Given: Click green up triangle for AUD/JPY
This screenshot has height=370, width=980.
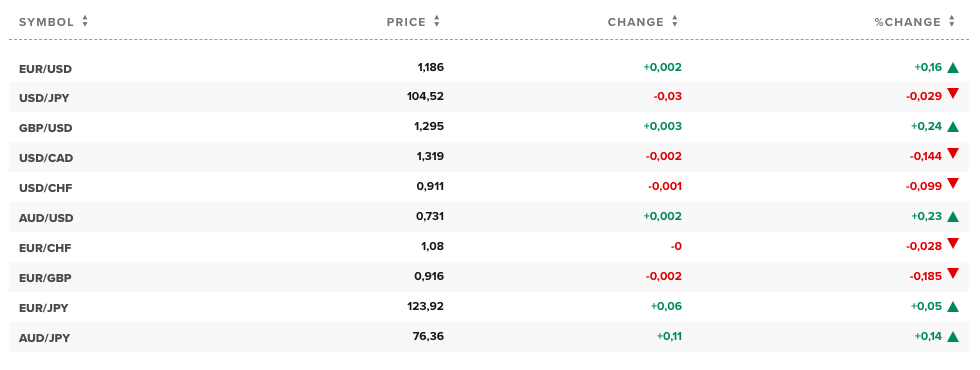Looking at the screenshot, I should (x=952, y=337).
